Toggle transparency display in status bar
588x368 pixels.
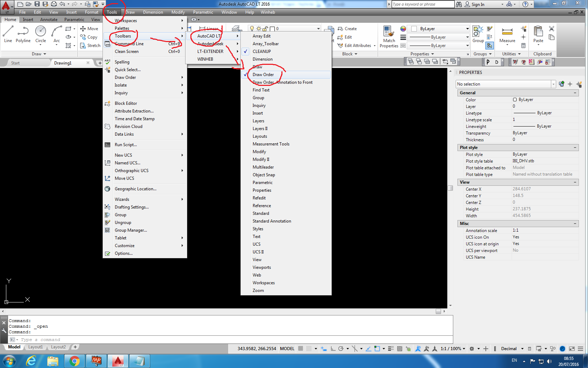(400, 349)
